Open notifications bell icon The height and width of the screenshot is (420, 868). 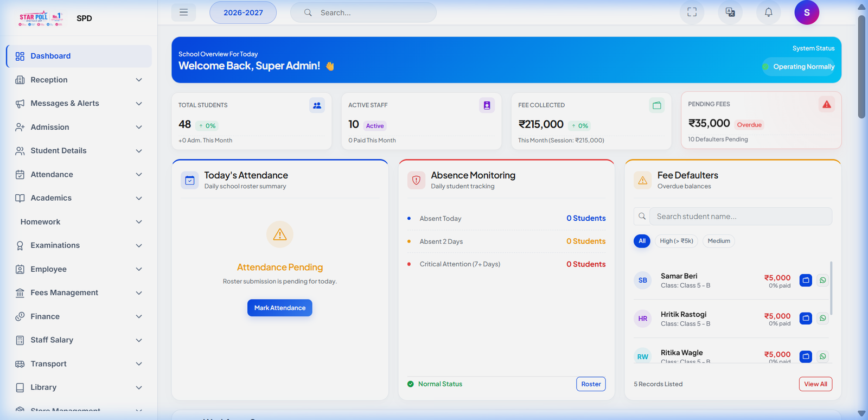tap(769, 12)
